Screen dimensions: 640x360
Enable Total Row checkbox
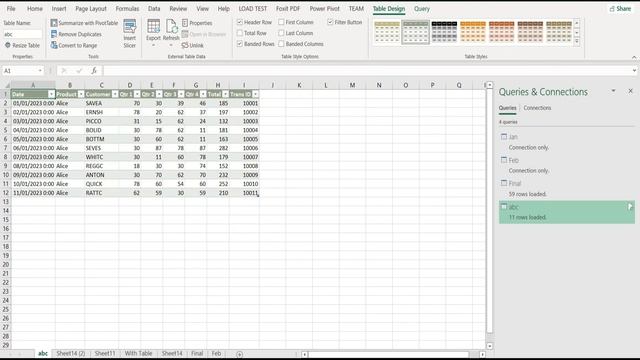click(x=240, y=33)
